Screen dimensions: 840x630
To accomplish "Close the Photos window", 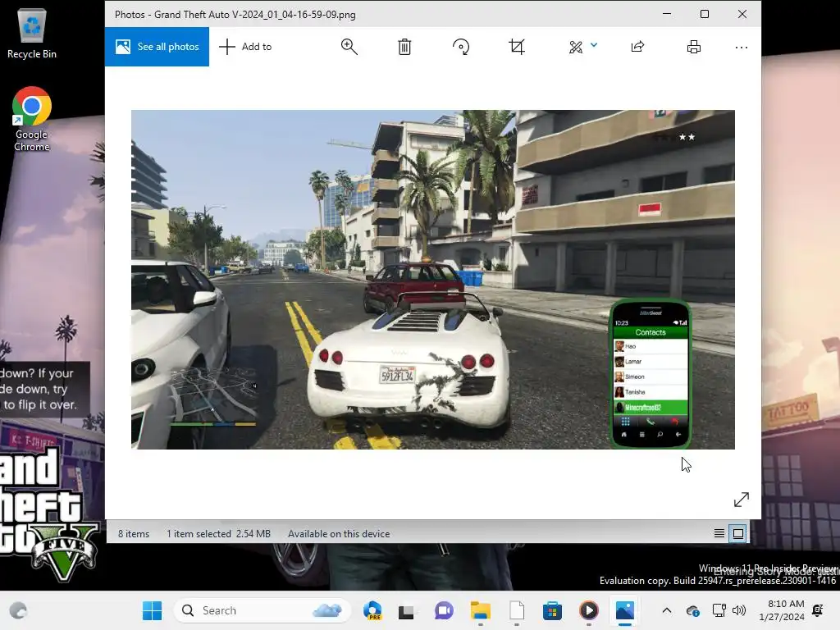I will 742,14.
